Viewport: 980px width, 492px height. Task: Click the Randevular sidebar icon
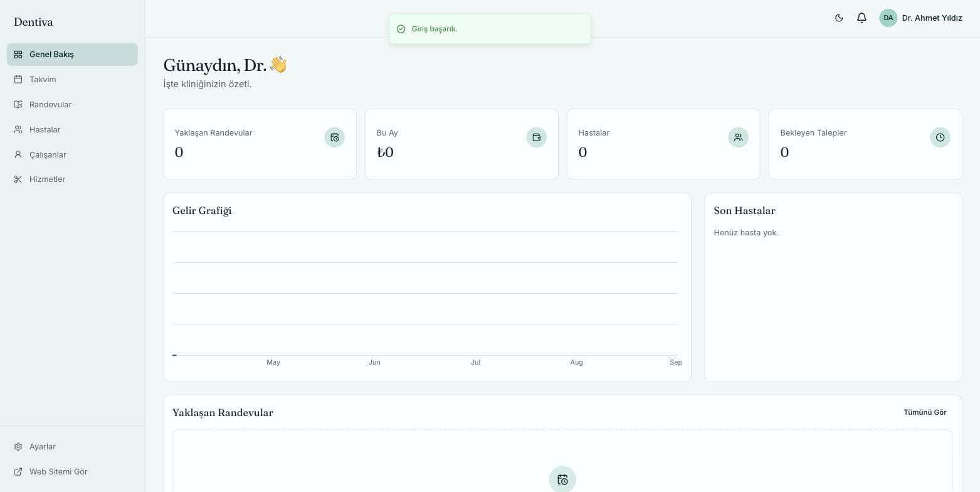coord(18,105)
